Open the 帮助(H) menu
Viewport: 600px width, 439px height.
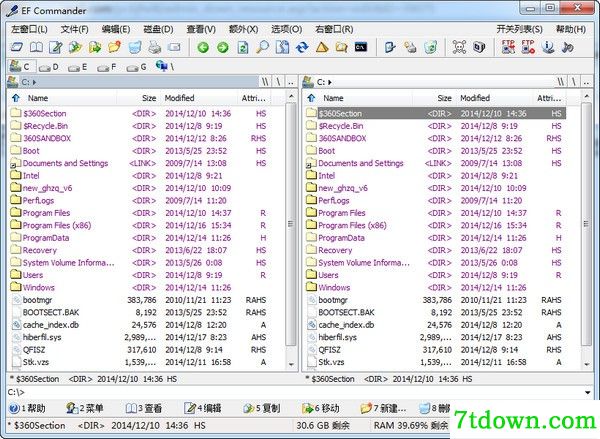point(571,29)
